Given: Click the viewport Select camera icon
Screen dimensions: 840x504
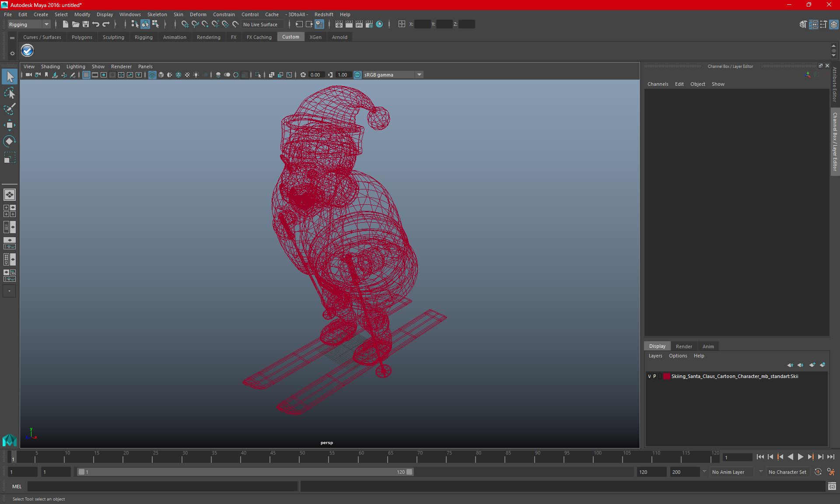Looking at the screenshot, I should point(28,75).
